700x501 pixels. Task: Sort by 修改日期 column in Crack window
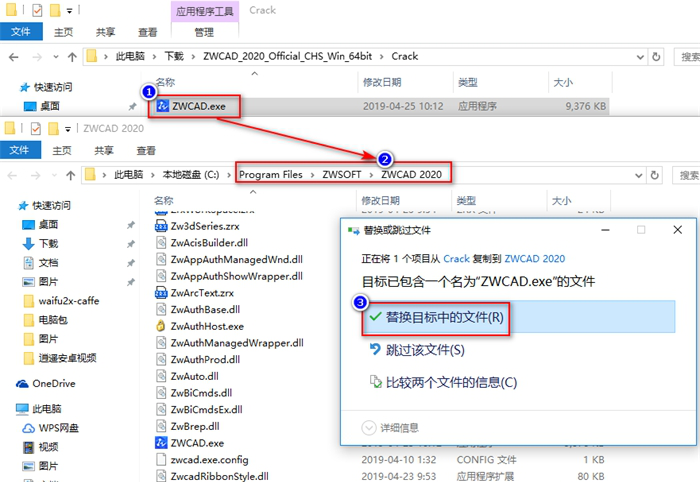click(382, 83)
